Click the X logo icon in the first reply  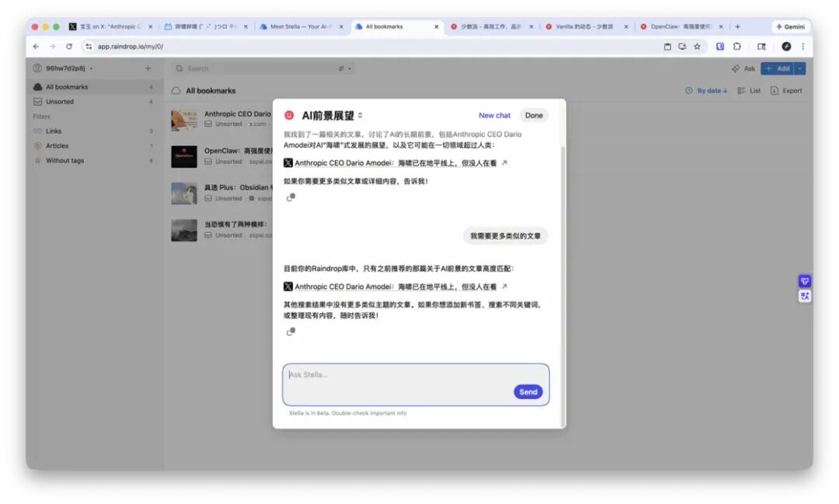click(288, 162)
